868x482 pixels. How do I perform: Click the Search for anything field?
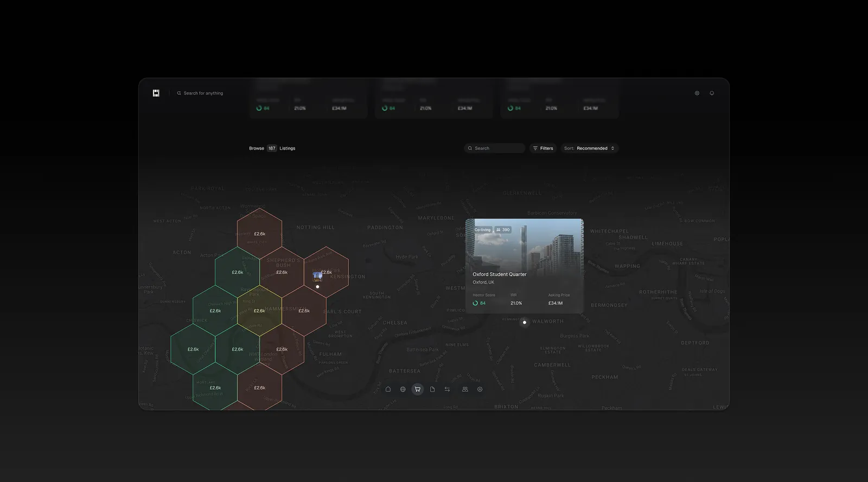coord(200,93)
